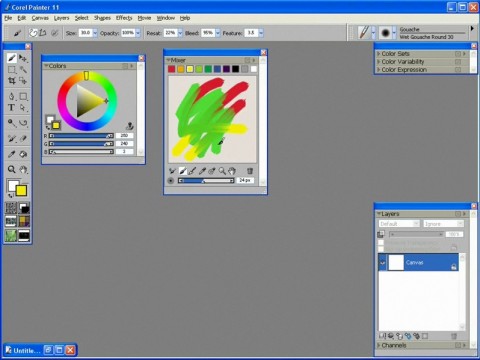
Task: Open Default composite method dropdown in Layers
Action: point(399,224)
